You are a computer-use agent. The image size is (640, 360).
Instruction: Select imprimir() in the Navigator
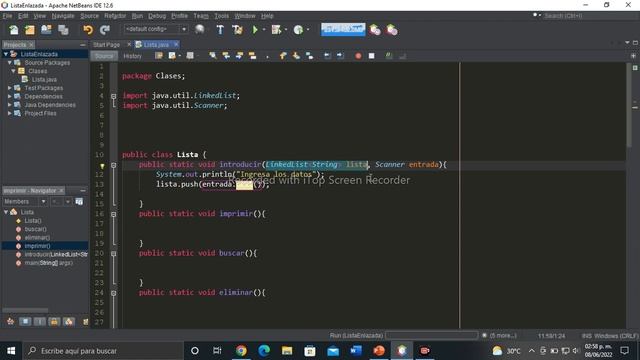click(x=37, y=246)
